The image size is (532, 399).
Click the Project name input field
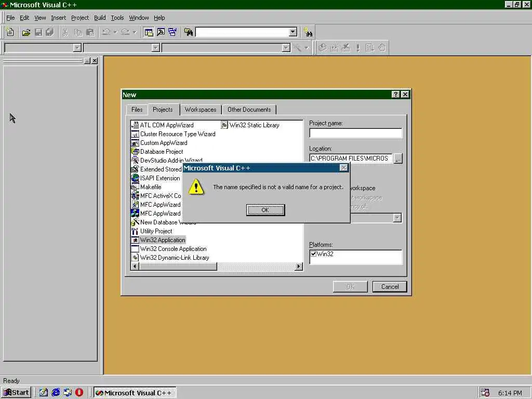355,133
